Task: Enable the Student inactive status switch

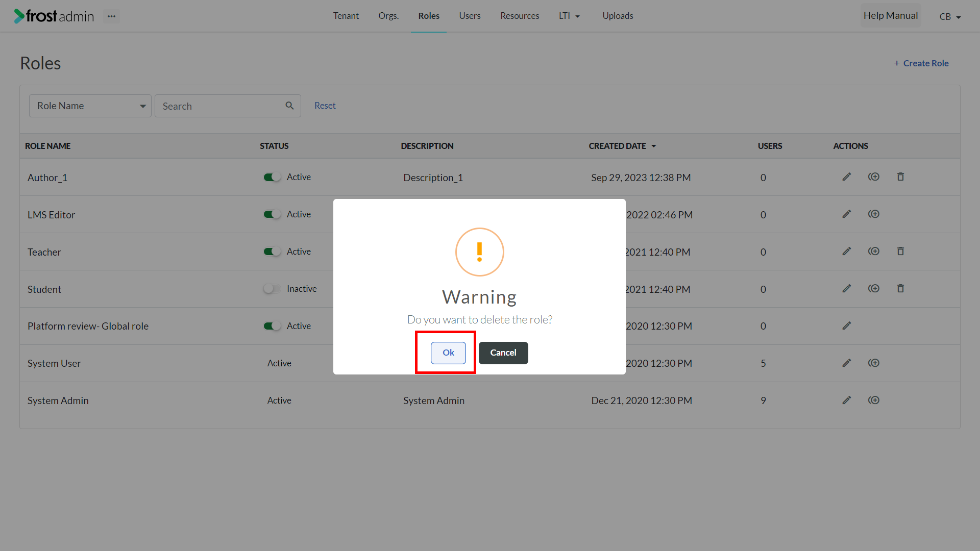Action: click(272, 289)
